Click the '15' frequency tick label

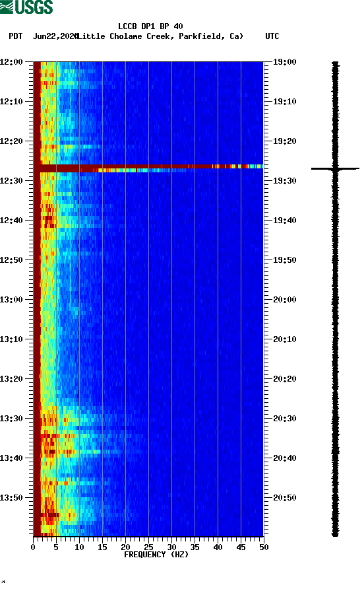click(102, 547)
